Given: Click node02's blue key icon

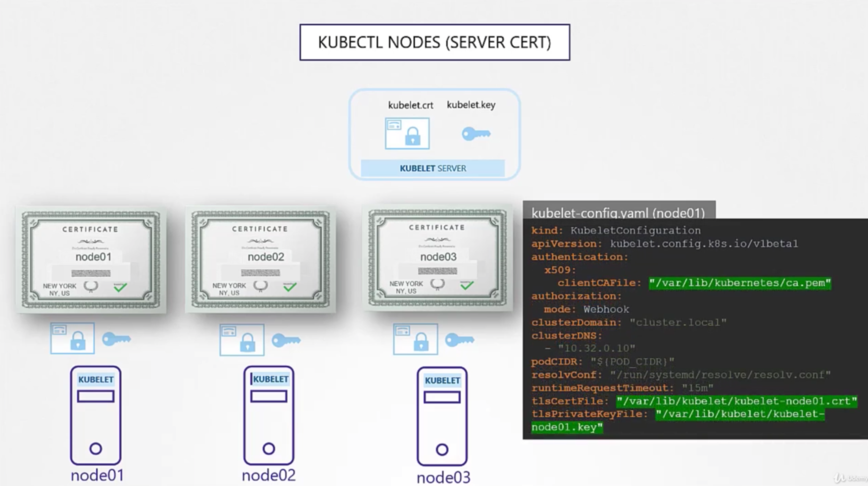Looking at the screenshot, I should 286,340.
